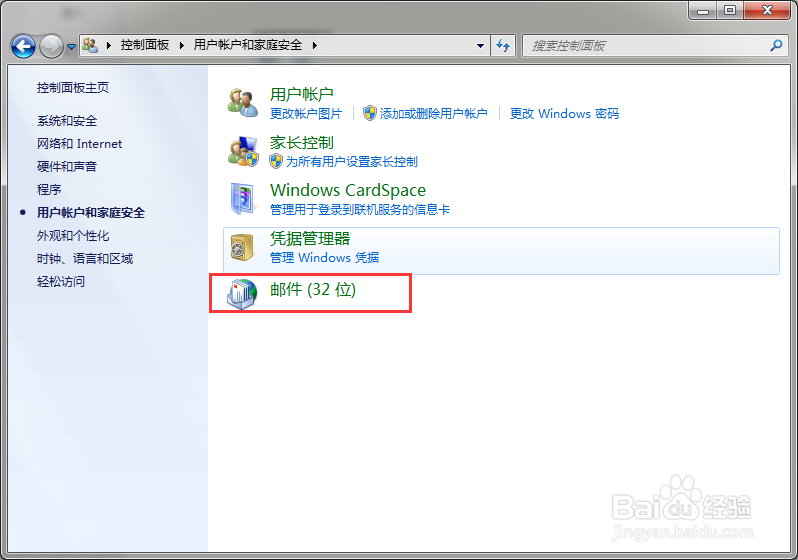
Task: Click the 家长控制 icon
Action: tap(243, 151)
